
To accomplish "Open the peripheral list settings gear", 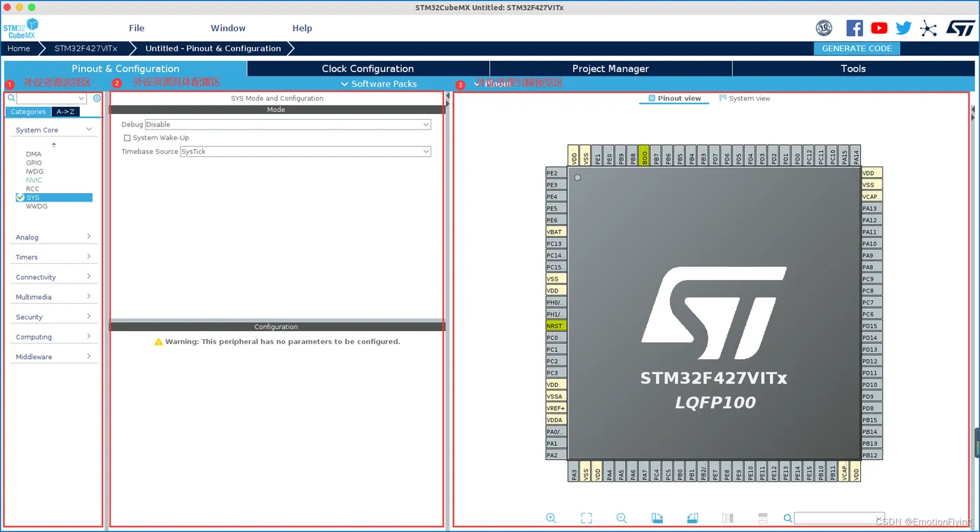I will (x=97, y=99).
